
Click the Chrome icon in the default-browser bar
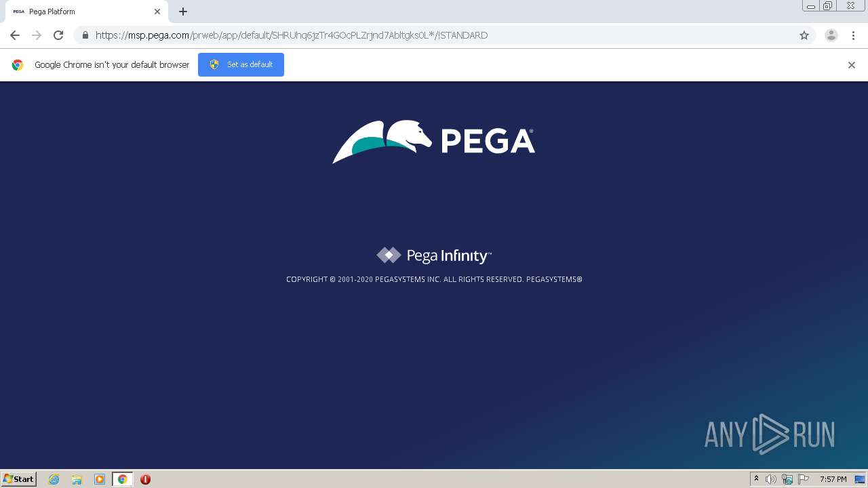pyautogui.click(x=18, y=65)
